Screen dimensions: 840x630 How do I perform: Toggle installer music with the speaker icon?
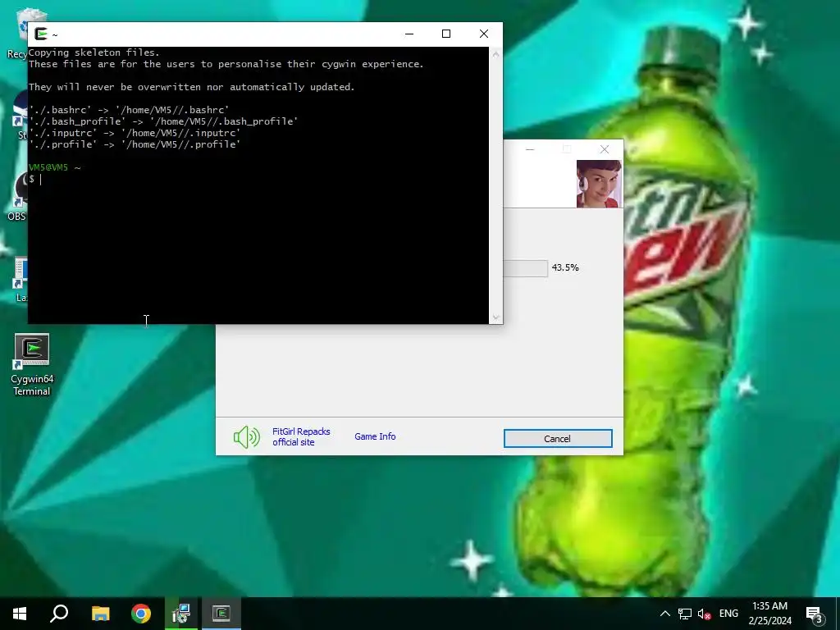246,437
